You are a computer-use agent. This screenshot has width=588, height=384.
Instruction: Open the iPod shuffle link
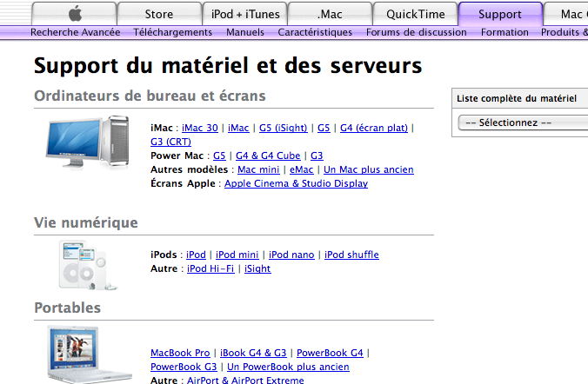point(351,255)
